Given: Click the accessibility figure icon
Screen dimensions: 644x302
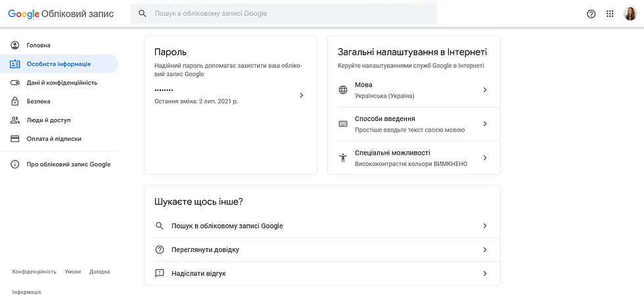Looking at the screenshot, I should (x=343, y=158).
